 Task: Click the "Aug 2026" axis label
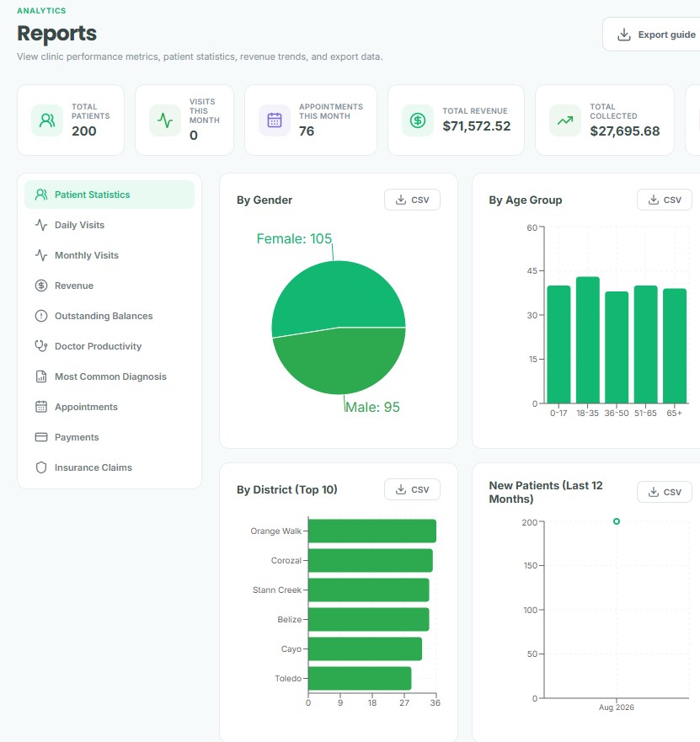point(617,707)
